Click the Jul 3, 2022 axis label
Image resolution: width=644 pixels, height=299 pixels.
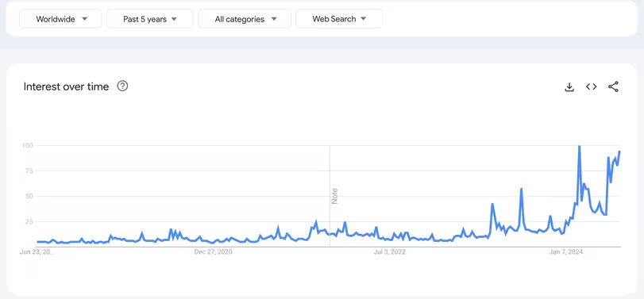pyautogui.click(x=389, y=252)
